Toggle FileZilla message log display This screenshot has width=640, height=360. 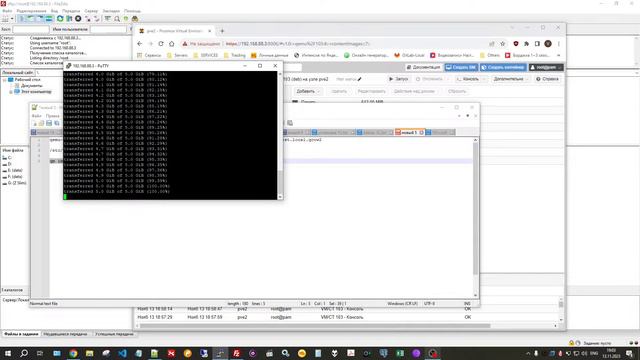22,19
